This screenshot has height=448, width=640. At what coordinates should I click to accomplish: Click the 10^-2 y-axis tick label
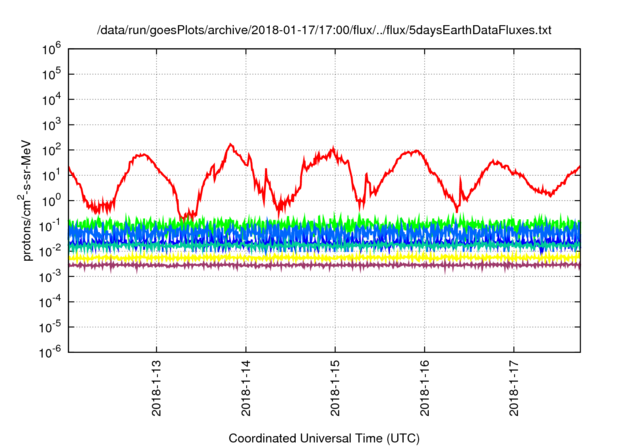(51, 252)
